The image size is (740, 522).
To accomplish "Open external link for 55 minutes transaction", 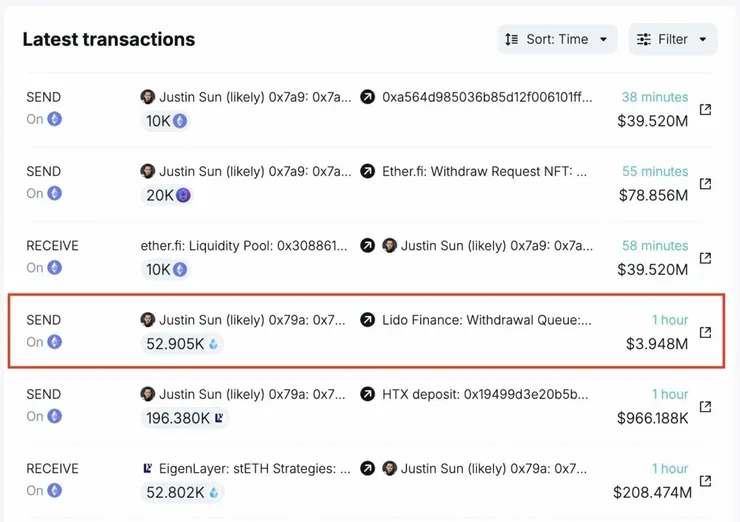I will tap(705, 184).
